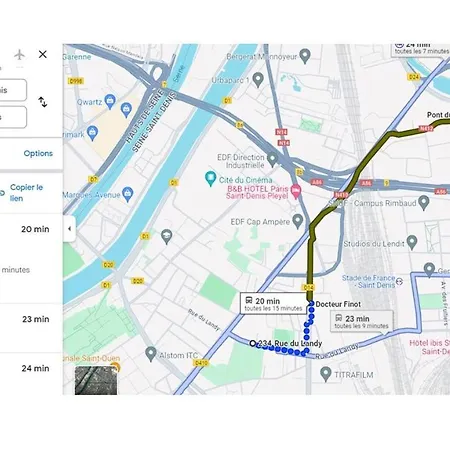Click the origin input field
This screenshot has height=450, width=450.
13,90
